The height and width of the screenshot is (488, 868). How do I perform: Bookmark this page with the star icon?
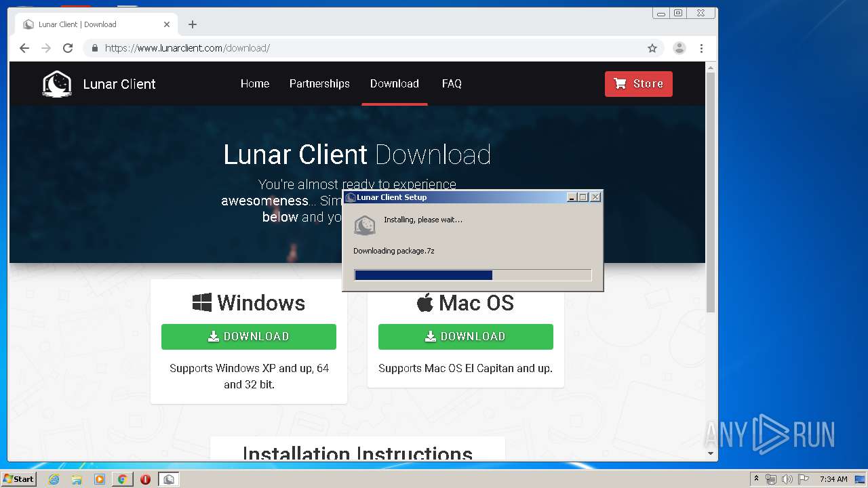click(652, 48)
